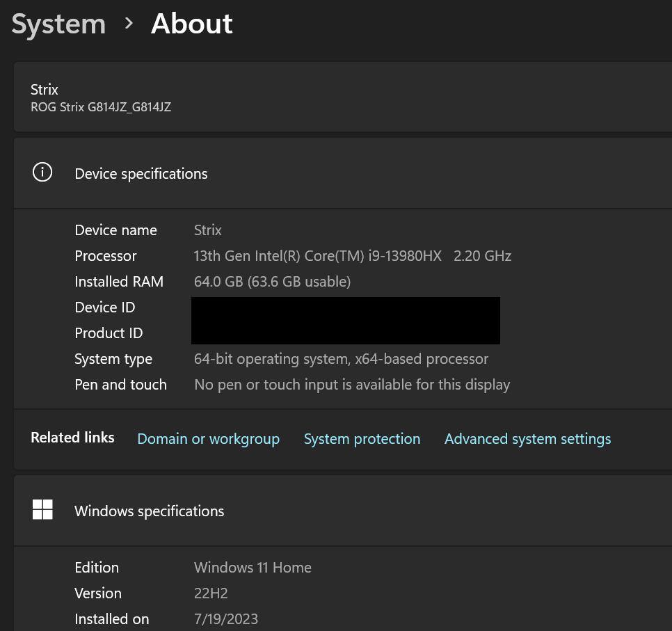The width and height of the screenshot is (672, 631).
Task: Click the Pen and touch value text
Action: coord(352,385)
